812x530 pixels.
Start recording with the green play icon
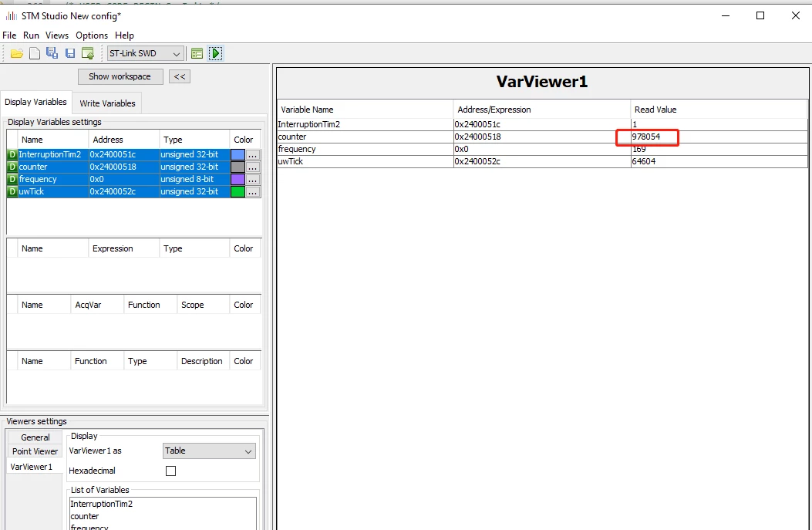pos(215,53)
